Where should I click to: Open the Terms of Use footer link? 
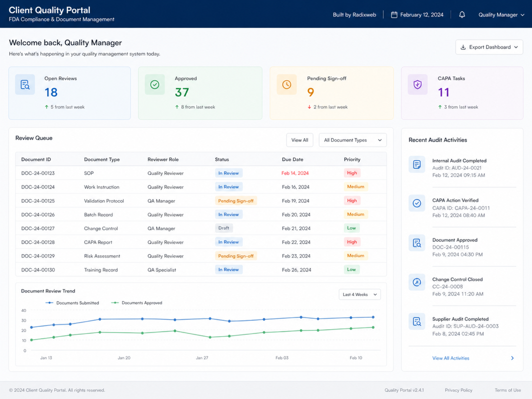coord(508,390)
